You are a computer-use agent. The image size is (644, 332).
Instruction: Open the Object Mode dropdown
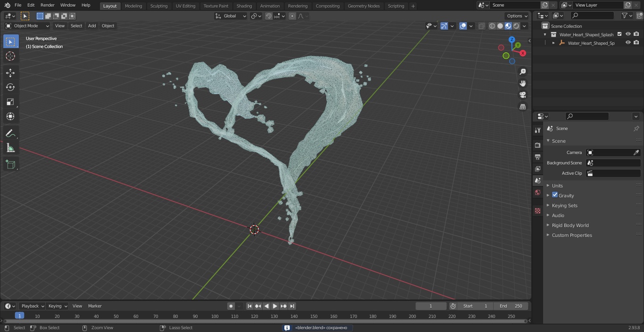pos(27,26)
